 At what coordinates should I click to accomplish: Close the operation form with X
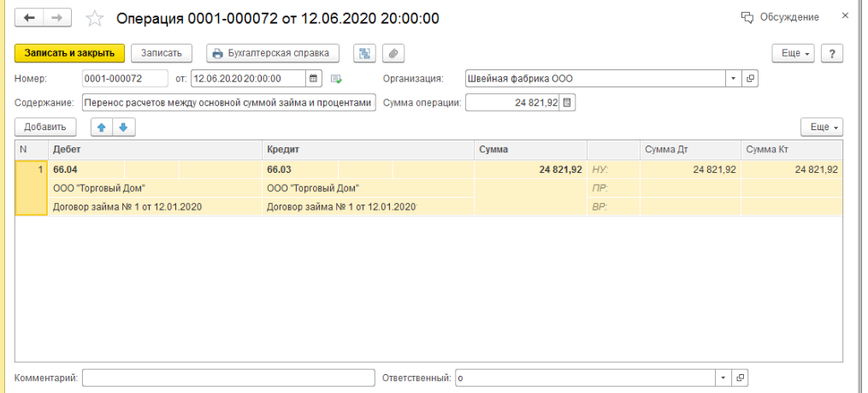[x=845, y=16]
